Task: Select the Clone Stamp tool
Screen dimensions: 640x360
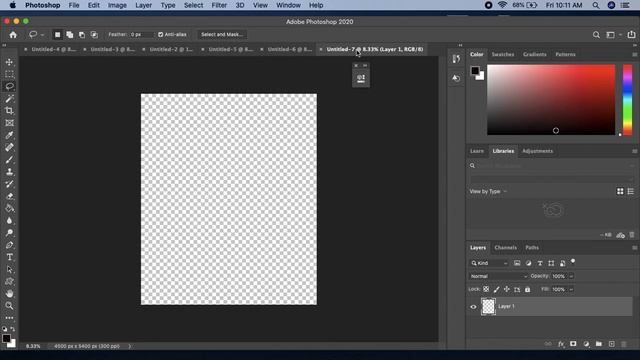Action: (x=9, y=172)
